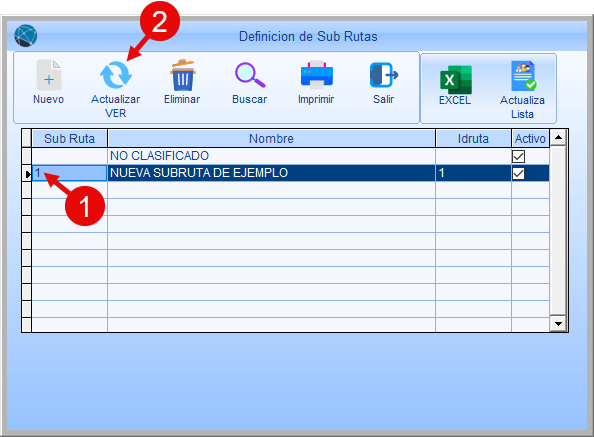Open Buscar magnifying glass search
The image size is (594, 437).
coord(250,75)
